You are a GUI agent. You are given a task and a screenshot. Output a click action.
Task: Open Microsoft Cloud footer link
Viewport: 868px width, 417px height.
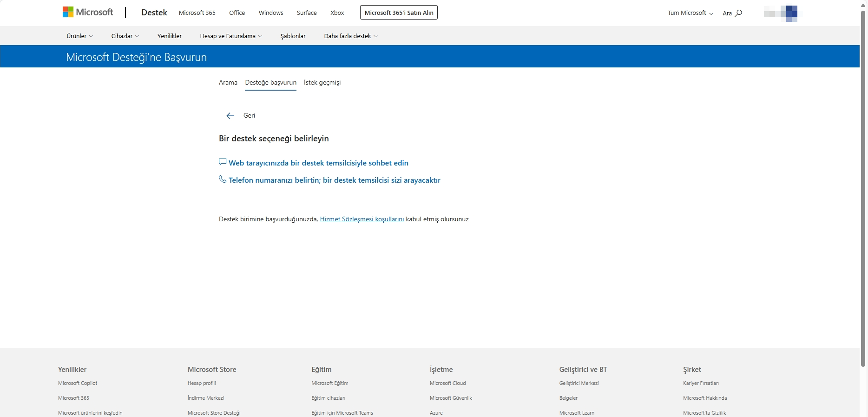pos(448,383)
